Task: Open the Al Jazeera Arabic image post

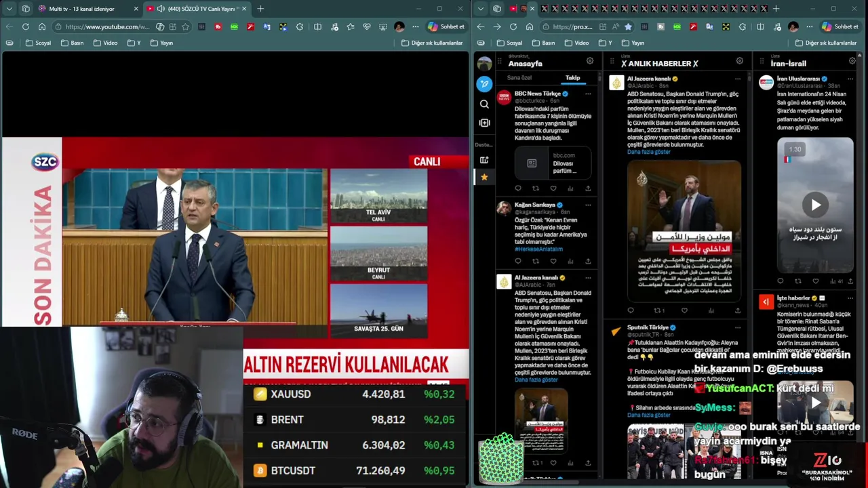Action: click(x=684, y=230)
